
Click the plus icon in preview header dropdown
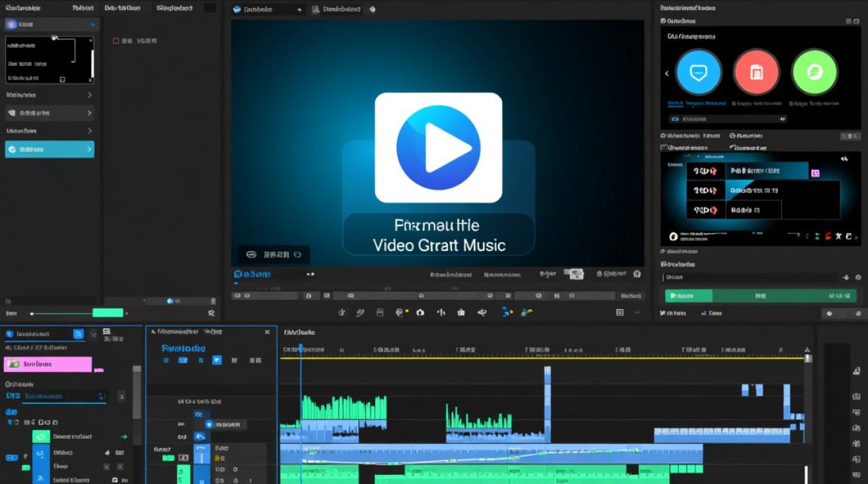point(299,10)
